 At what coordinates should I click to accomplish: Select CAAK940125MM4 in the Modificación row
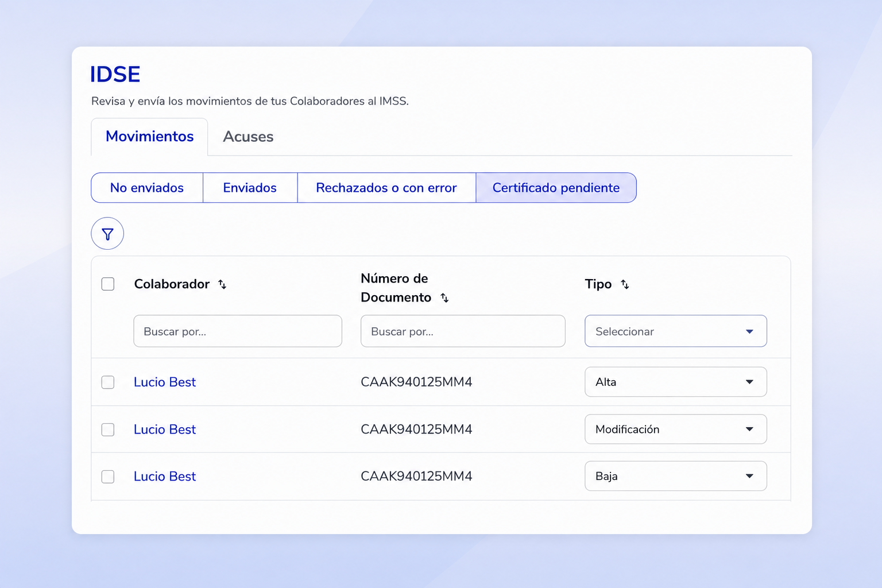click(x=416, y=430)
